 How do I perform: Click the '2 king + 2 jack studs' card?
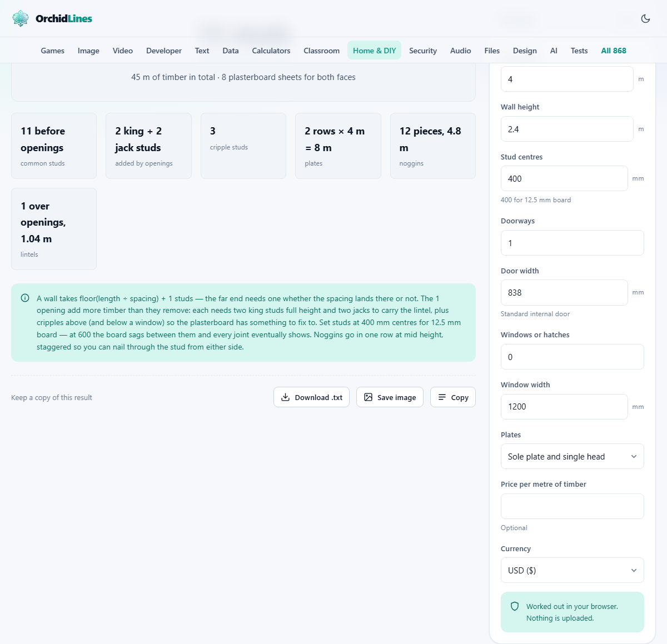(x=148, y=146)
